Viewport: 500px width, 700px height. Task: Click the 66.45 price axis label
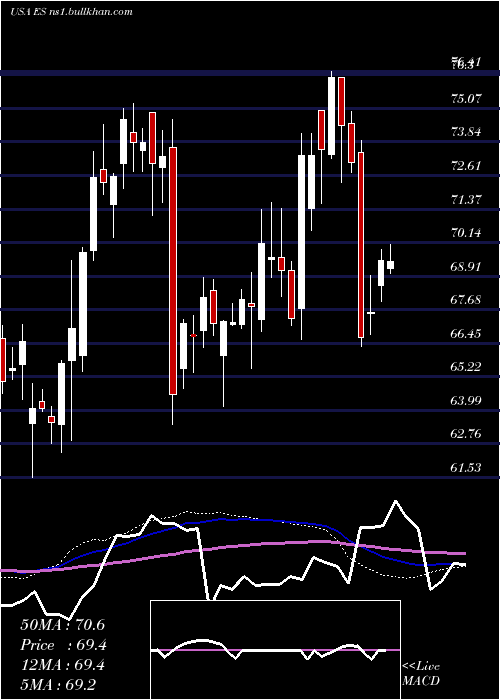pos(467,333)
